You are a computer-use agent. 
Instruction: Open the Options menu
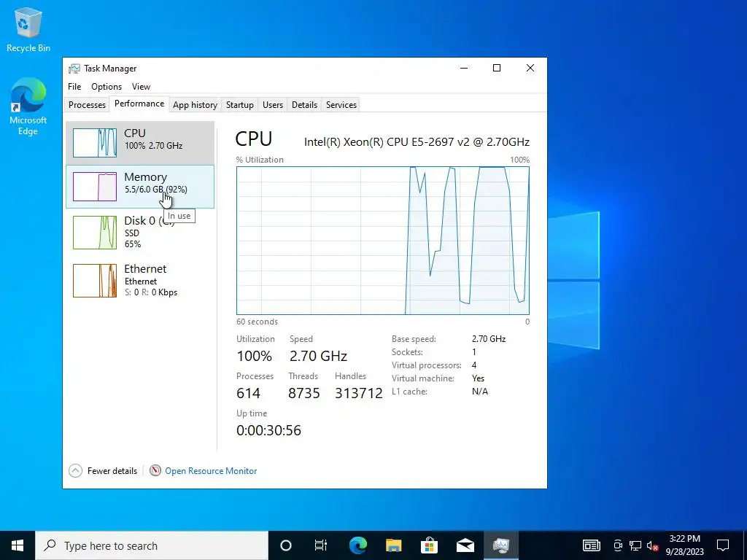(x=107, y=87)
